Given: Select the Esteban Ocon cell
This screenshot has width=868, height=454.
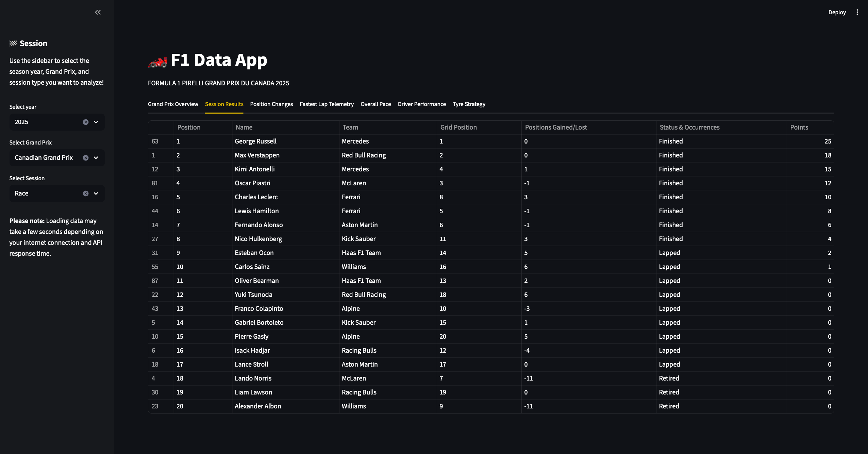Looking at the screenshot, I should (286, 253).
